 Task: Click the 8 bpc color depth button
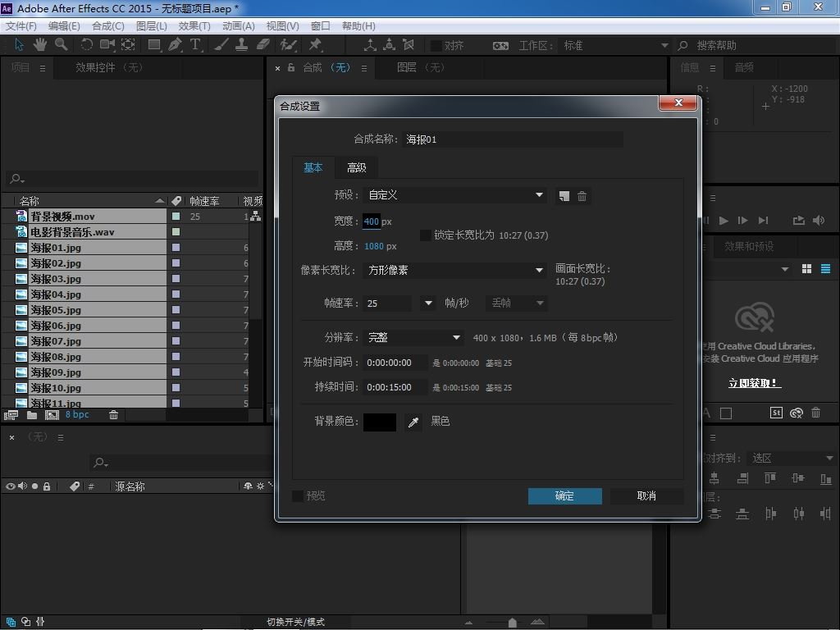click(x=77, y=414)
